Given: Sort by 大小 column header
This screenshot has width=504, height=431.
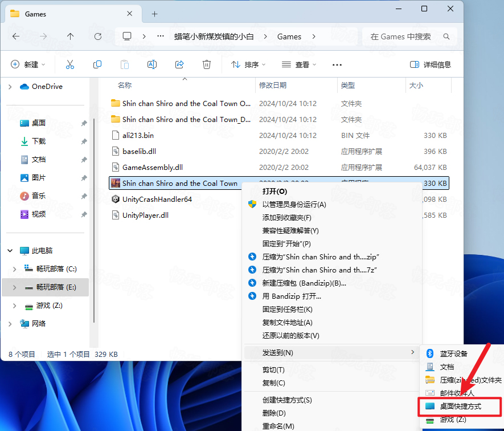Looking at the screenshot, I should click(416, 86).
